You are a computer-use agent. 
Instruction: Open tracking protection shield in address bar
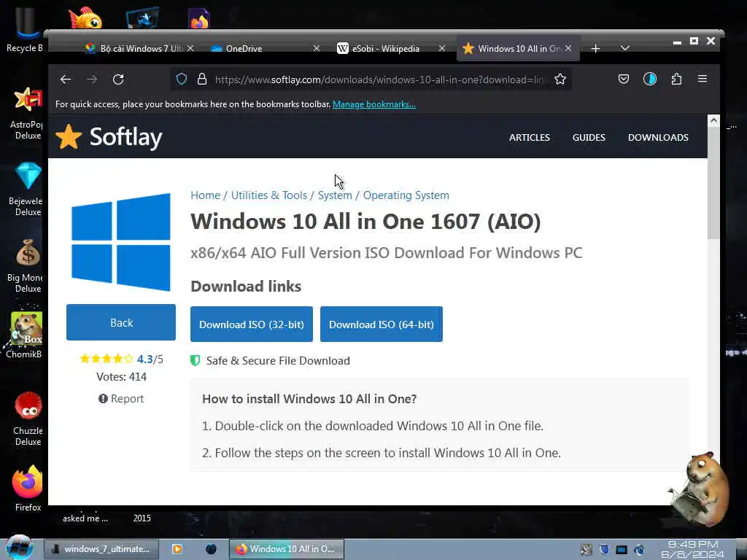[x=182, y=79]
